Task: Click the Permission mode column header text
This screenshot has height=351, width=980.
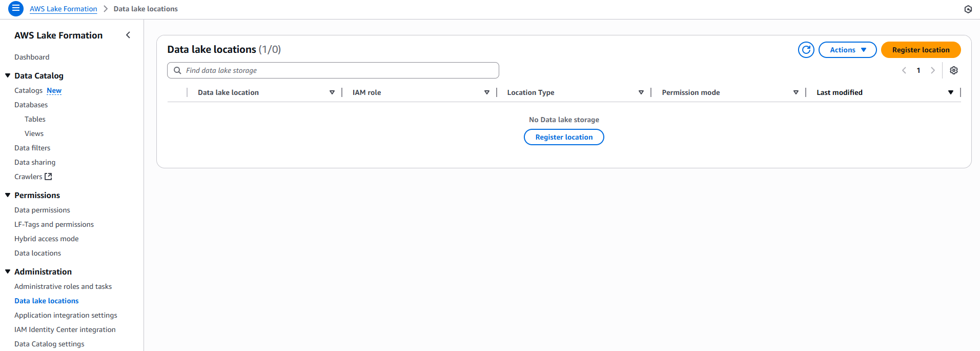Action: pyautogui.click(x=691, y=92)
